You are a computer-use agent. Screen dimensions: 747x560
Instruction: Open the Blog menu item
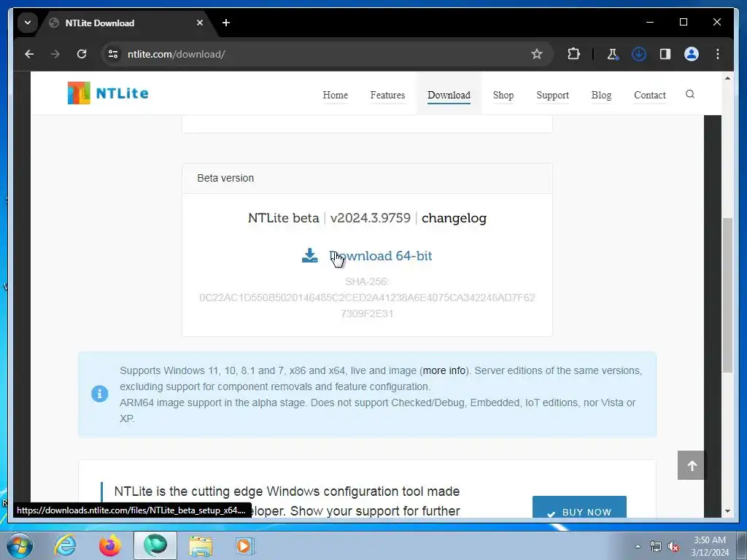pyautogui.click(x=601, y=95)
